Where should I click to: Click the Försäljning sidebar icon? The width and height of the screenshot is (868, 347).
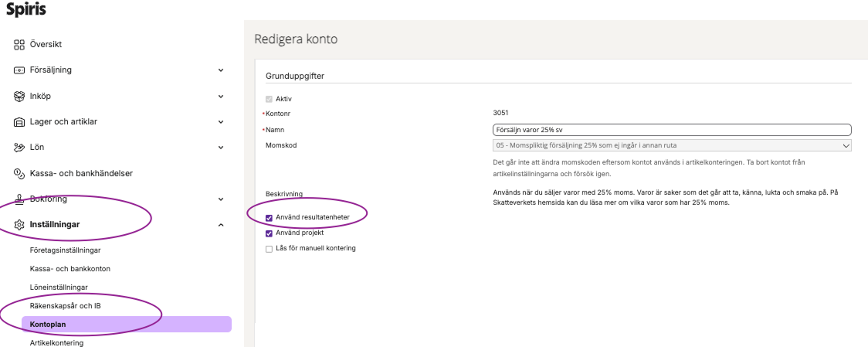[x=20, y=70]
